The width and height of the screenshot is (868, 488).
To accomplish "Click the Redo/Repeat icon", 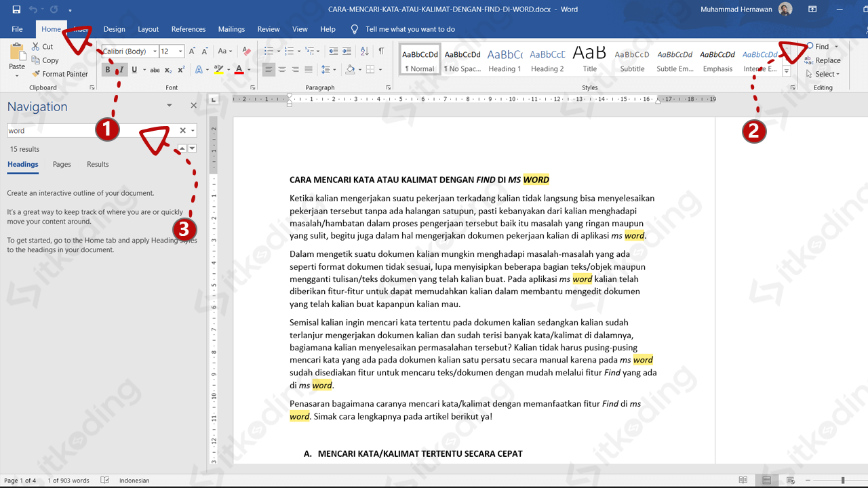I will (54, 9).
